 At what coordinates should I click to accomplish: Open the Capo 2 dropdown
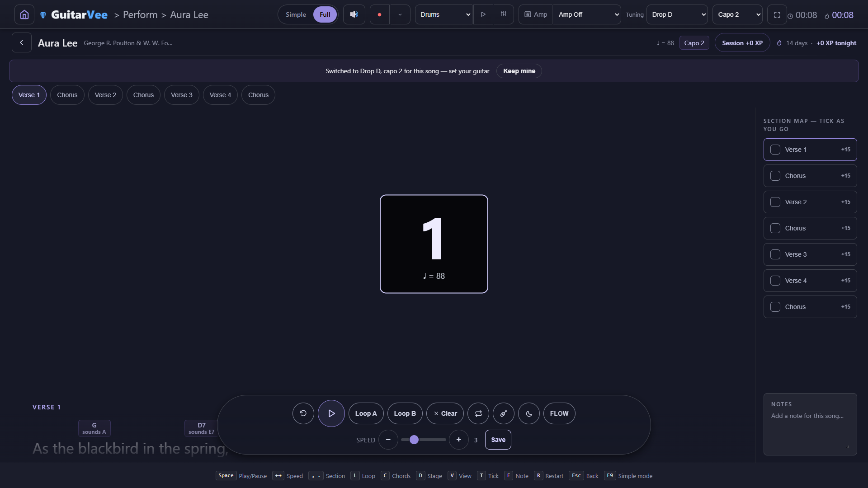[737, 14]
